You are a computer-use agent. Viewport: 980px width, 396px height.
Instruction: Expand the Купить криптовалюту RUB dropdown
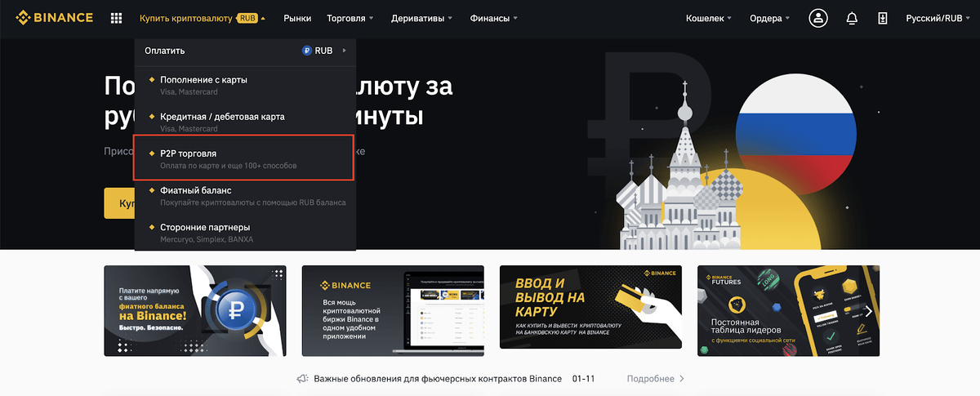[x=203, y=18]
